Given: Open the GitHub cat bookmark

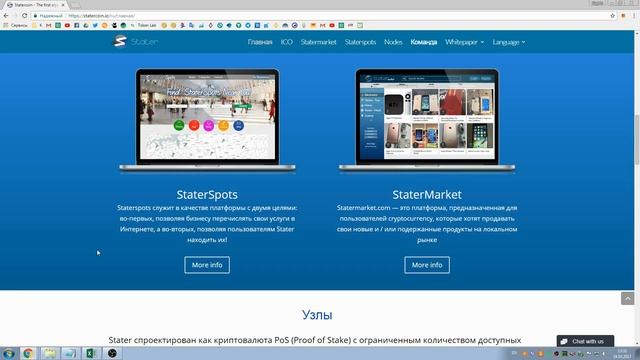Looking at the screenshot, I should (114, 25).
